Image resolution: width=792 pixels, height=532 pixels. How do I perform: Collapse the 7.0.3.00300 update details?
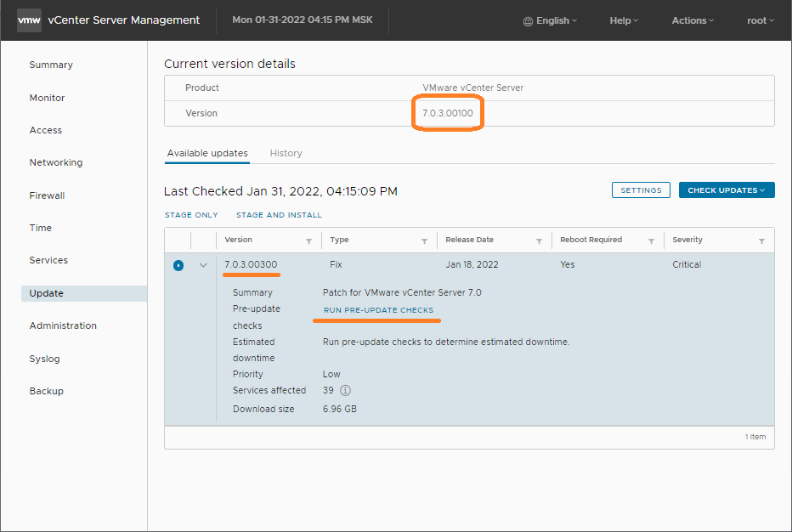click(x=203, y=265)
